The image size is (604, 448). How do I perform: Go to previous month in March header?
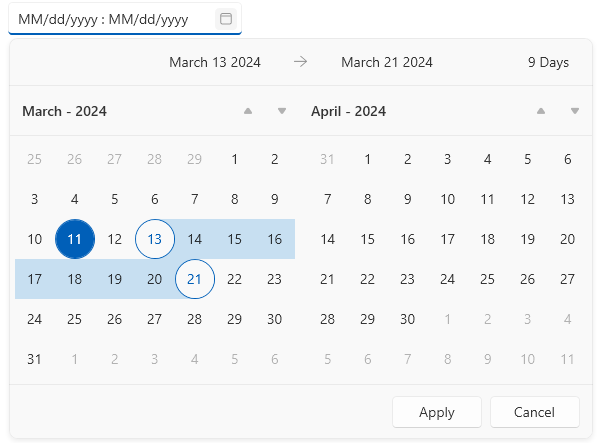pos(248,111)
